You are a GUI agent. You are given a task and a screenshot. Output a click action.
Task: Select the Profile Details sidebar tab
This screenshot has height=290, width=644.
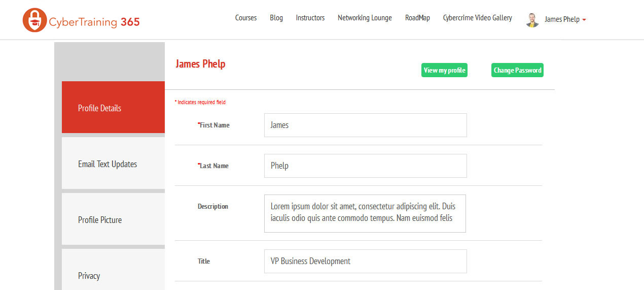coord(113,107)
